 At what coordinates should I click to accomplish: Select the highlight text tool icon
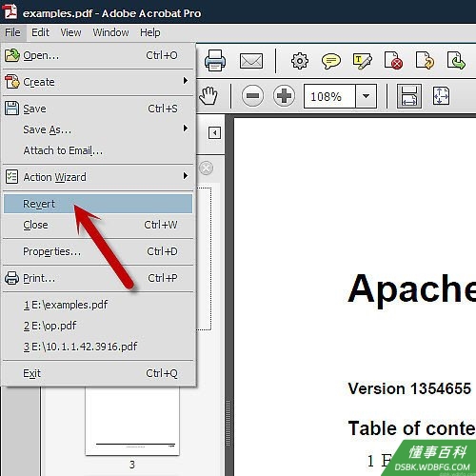click(x=362, y=61)
